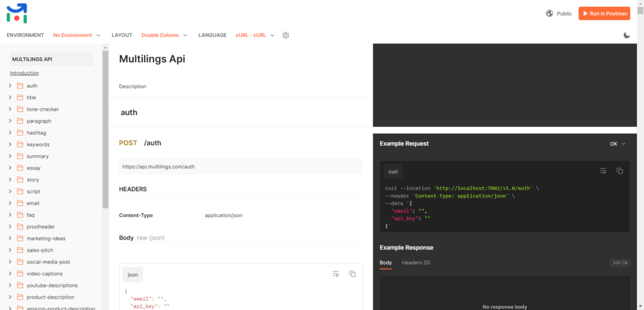Screen dimensions: 644x310
Task: Toggle word wrap in curl code block
Action: (603, 171)
